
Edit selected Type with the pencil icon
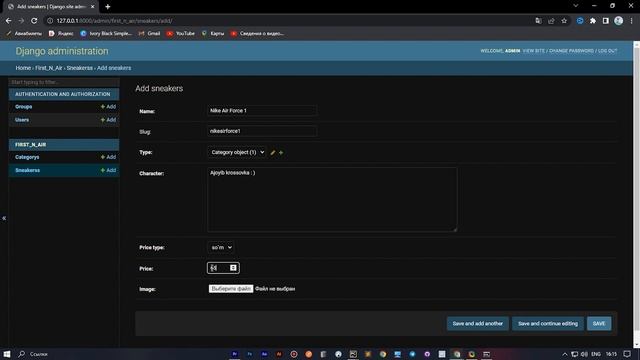pyautogui.click(x=273, y=153)
